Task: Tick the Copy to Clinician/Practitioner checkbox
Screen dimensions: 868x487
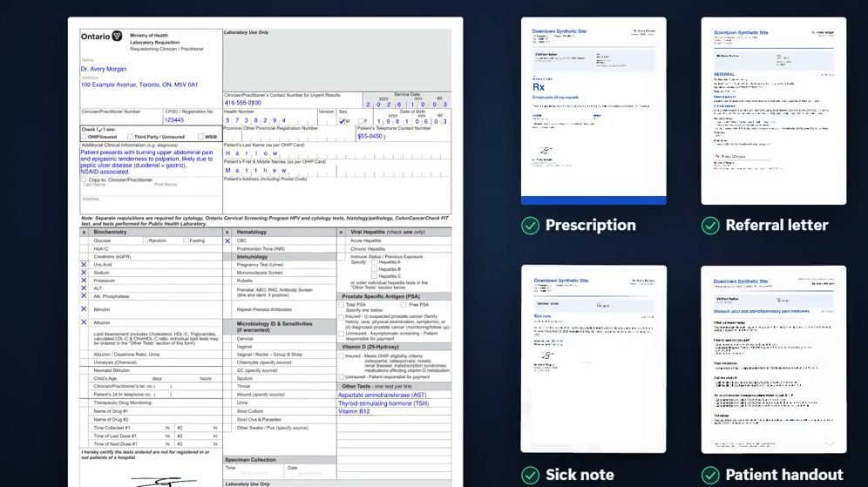Action: 84,179
